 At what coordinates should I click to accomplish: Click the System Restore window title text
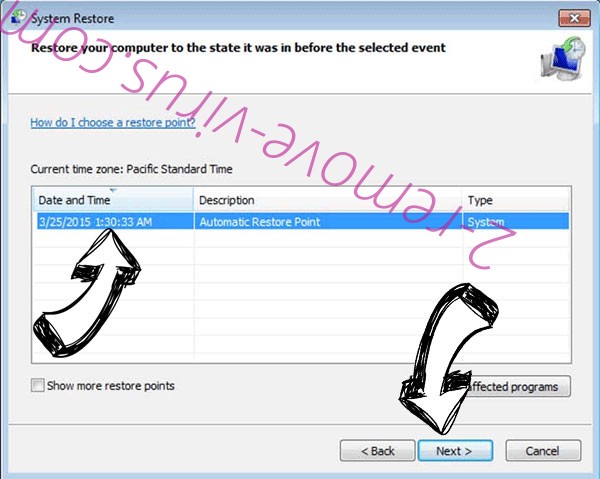click(x=73, y=18)
